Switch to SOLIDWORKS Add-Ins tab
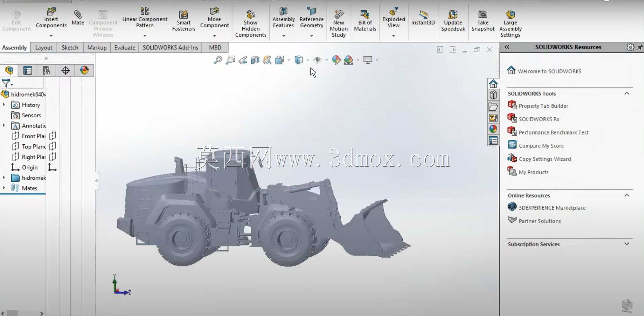Viewport: 644px width, 316px height. (171, 48)
